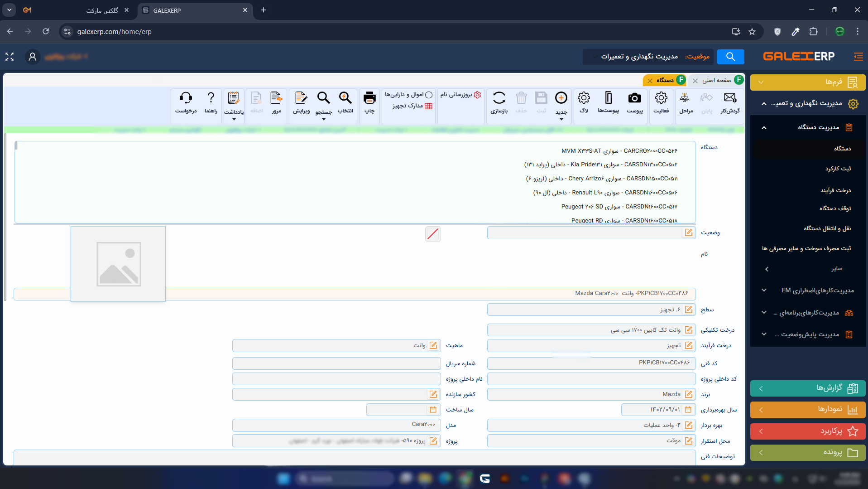The image size is (868, 489).
Task: Click the hamburger menu icon near GALEXERP logo
Action: (x=858, y=57)
